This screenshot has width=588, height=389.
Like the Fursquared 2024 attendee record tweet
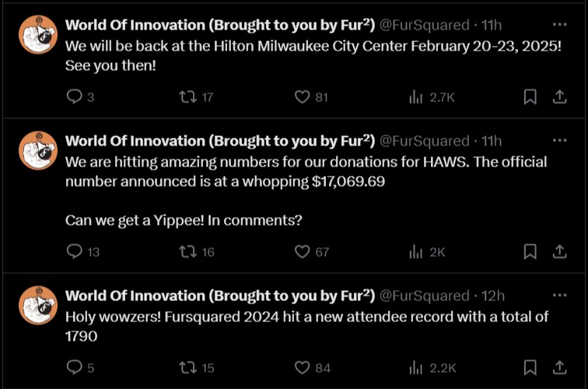[303, 367]
